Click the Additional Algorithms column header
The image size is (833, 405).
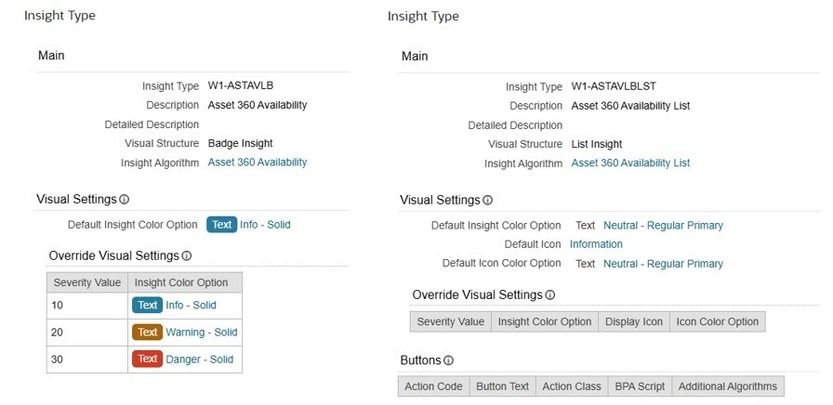pyautogui.click(x=727, y=386)
